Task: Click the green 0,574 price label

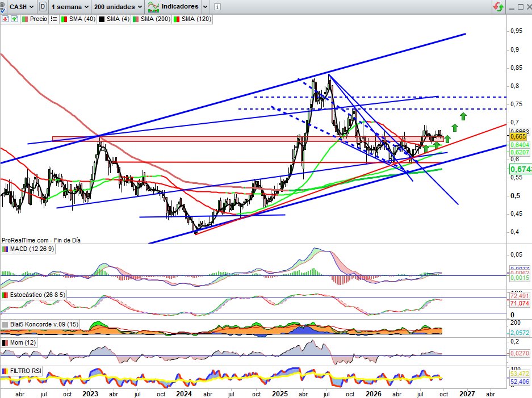Action: click(x=521, y=169)
